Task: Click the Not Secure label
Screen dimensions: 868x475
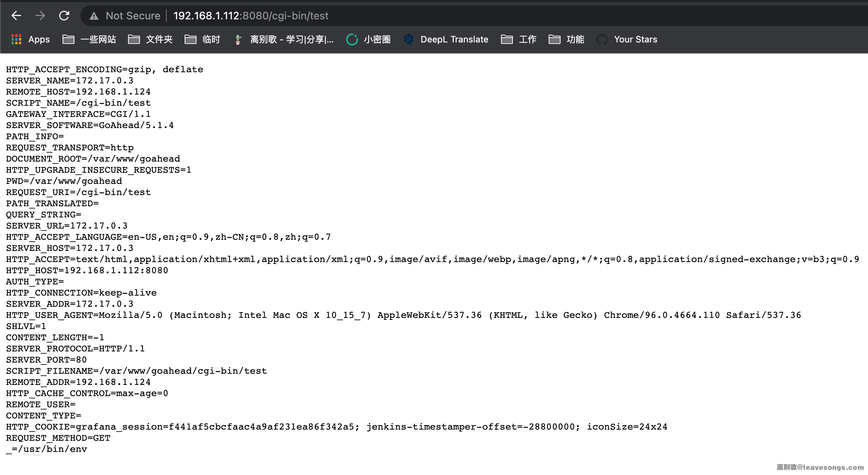Action: pyautogui.click(x=133, y=16)
